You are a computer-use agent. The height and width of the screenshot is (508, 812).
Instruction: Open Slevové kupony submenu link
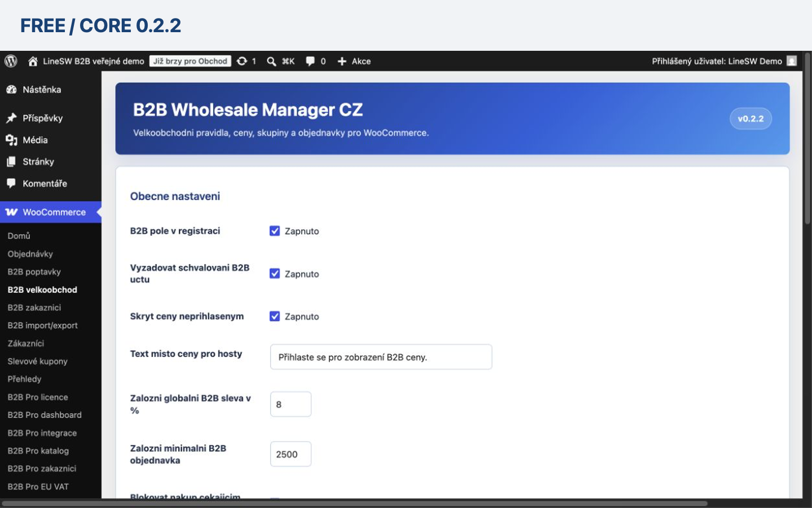pyautogui.click(x=38, y=361)
